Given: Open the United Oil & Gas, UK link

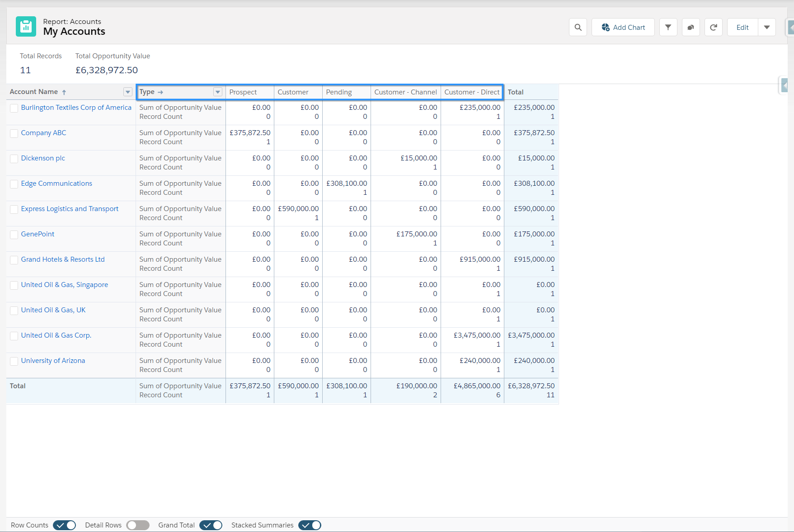Looking at the screenshot, I should (x=53, y=310).
